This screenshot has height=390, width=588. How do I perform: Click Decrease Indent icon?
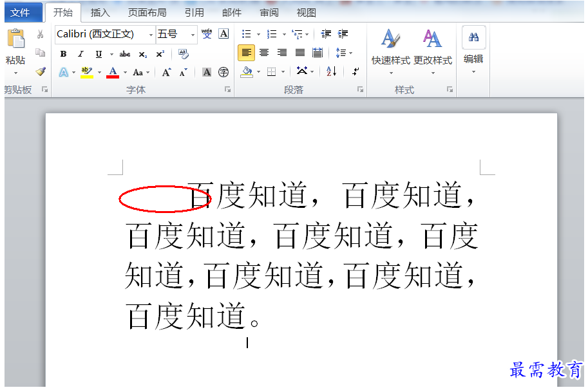(x=326, y=33)
